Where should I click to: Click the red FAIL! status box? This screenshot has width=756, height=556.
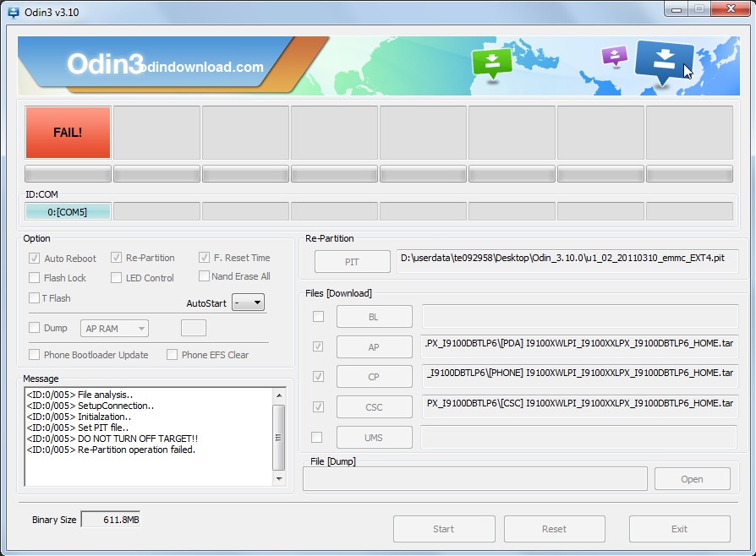coord(68,133)
